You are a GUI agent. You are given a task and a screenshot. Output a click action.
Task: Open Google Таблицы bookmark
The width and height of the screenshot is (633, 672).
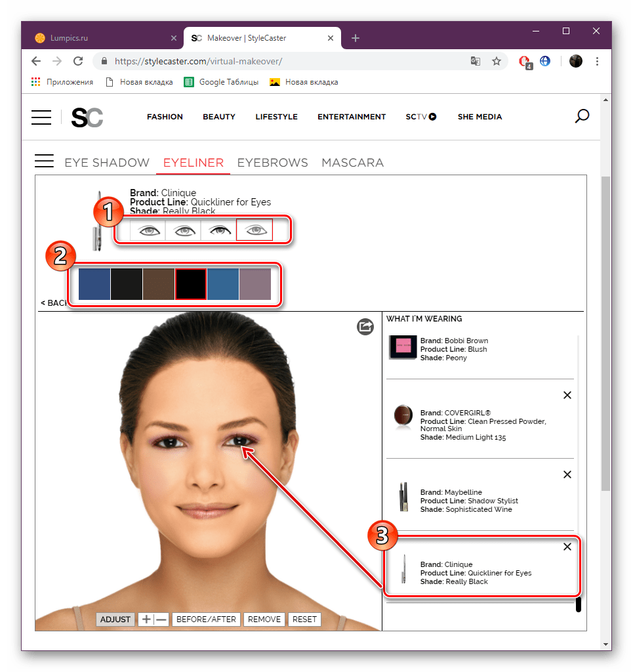click(222, 82)
